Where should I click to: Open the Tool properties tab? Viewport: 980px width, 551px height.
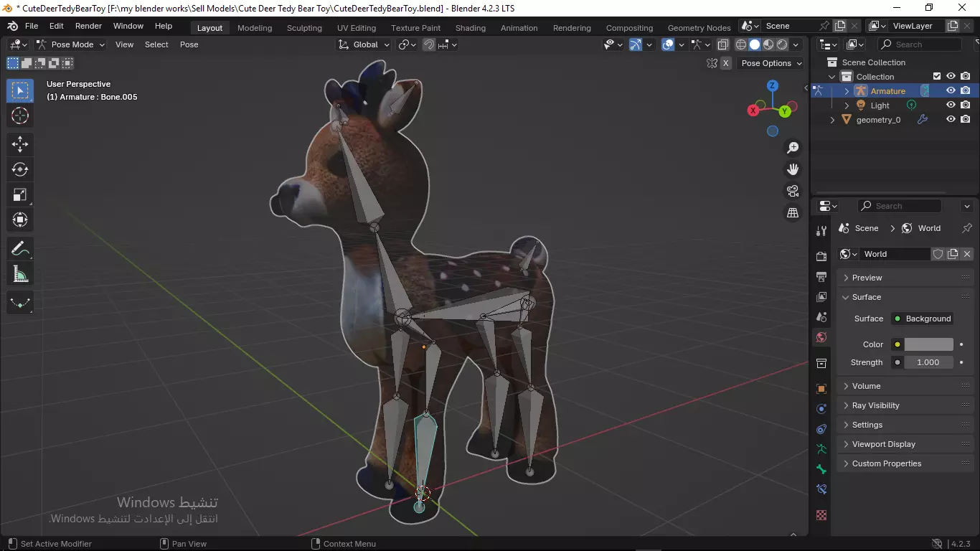click(x=821, y=230)
